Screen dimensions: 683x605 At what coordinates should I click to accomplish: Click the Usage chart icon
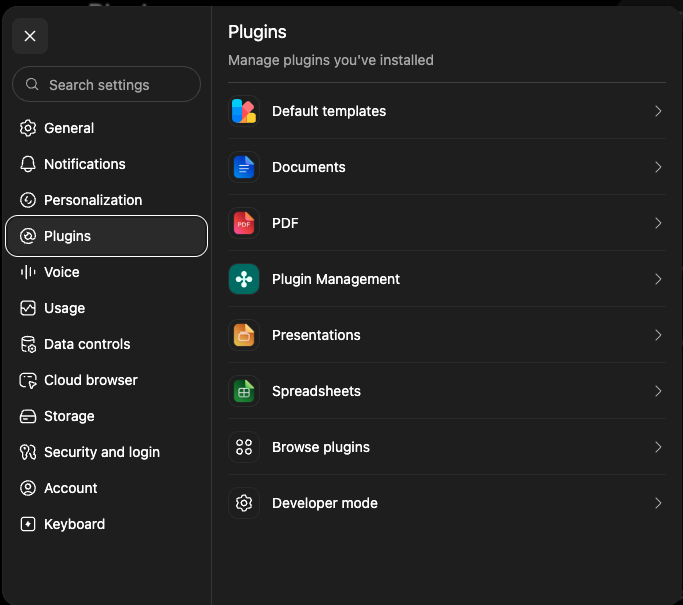click(x=28, y=308)
